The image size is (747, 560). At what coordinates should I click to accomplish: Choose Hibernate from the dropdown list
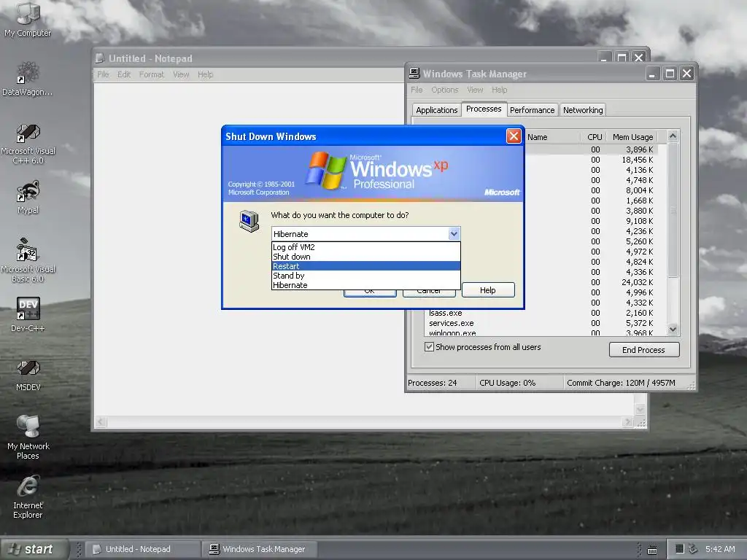coord(366,285)
